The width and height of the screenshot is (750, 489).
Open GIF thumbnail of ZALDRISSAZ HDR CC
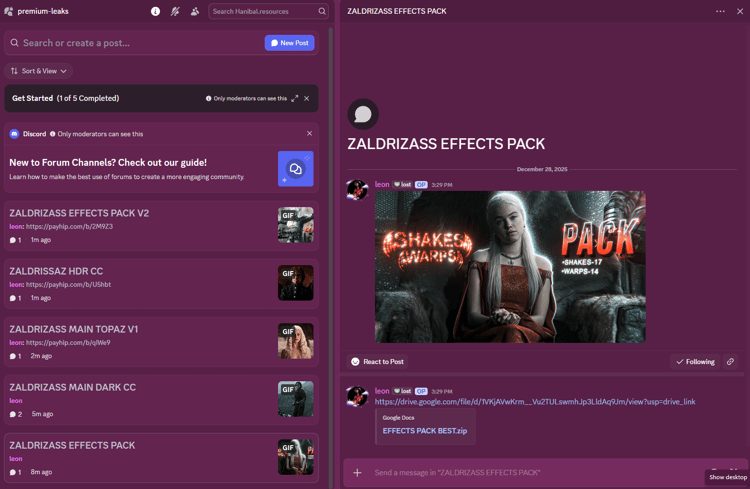tap(296, 283)
